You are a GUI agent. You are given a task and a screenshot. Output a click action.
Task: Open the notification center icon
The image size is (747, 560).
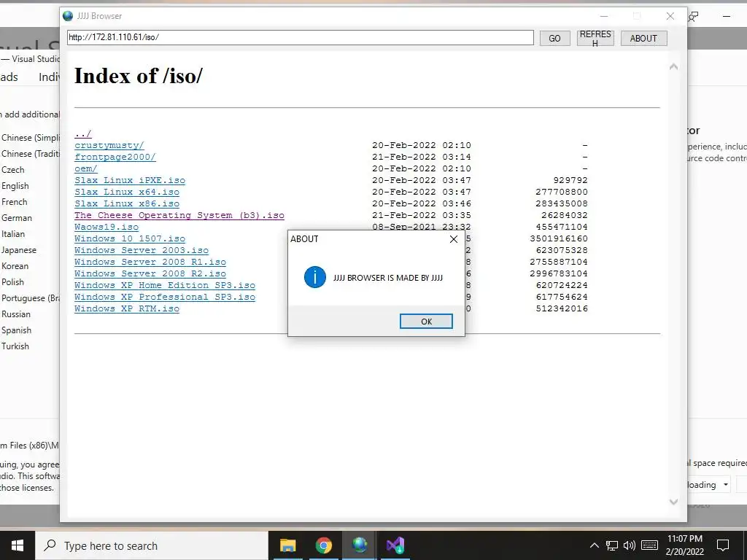tap(723, 545)
